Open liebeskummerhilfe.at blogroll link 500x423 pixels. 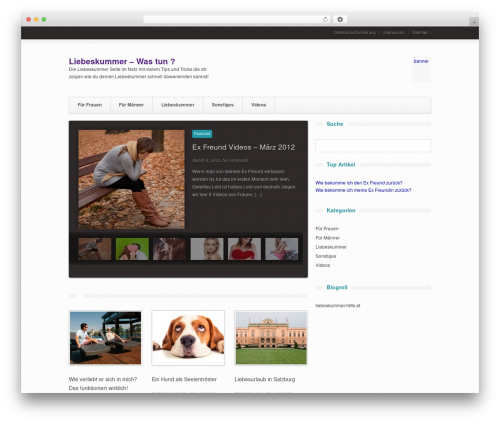click(338, 305)
